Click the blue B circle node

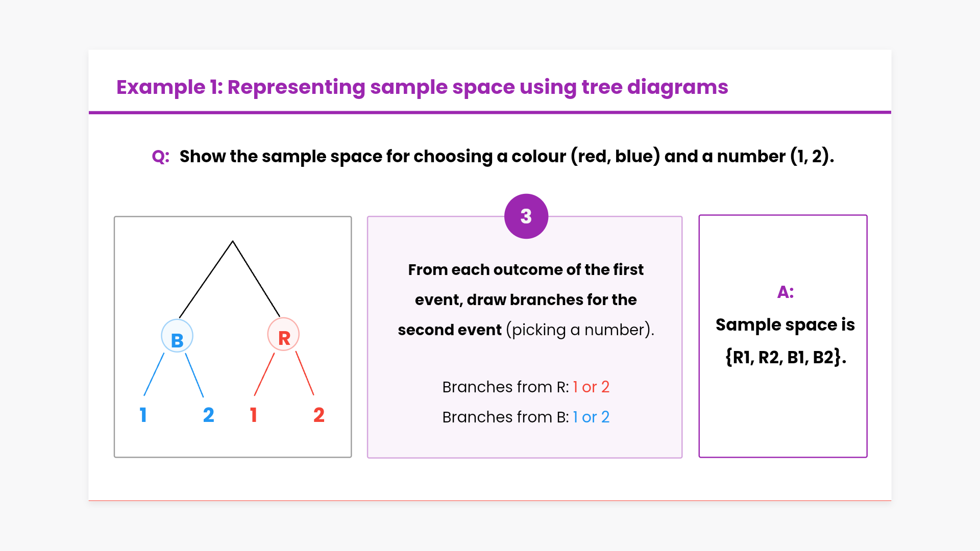tap(177, 337)
